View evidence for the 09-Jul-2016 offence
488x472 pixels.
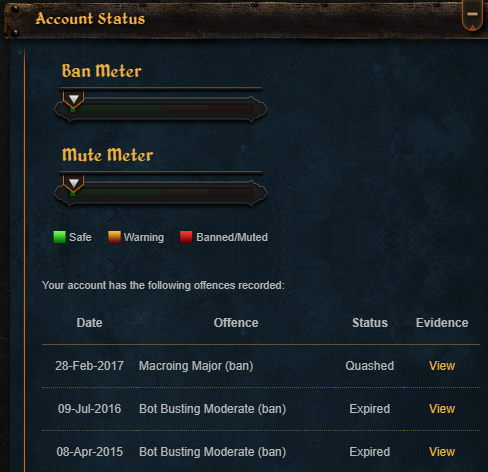point(442,409)
